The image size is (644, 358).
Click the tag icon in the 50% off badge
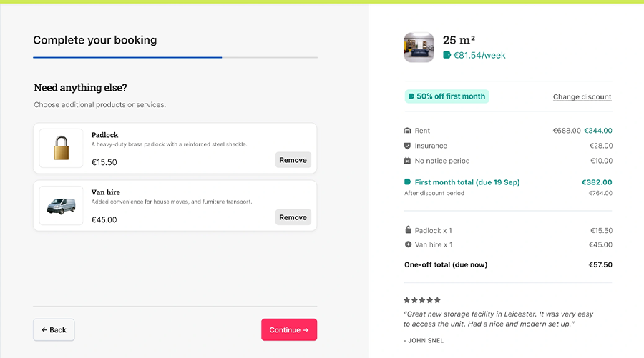pos(411,96)
